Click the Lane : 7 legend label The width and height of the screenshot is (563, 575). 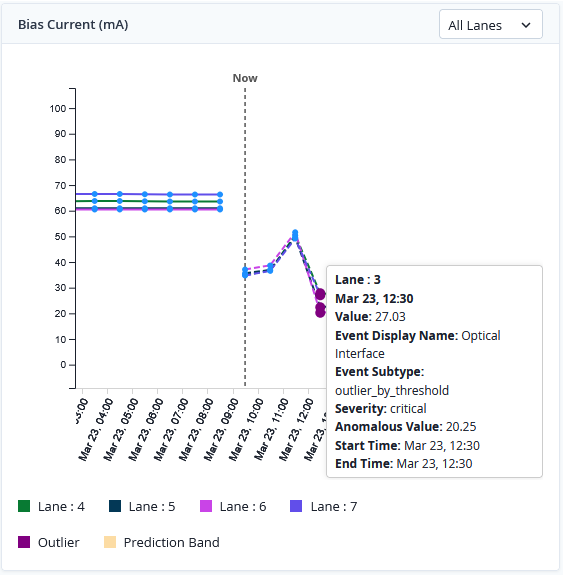(x=334, y=506)
